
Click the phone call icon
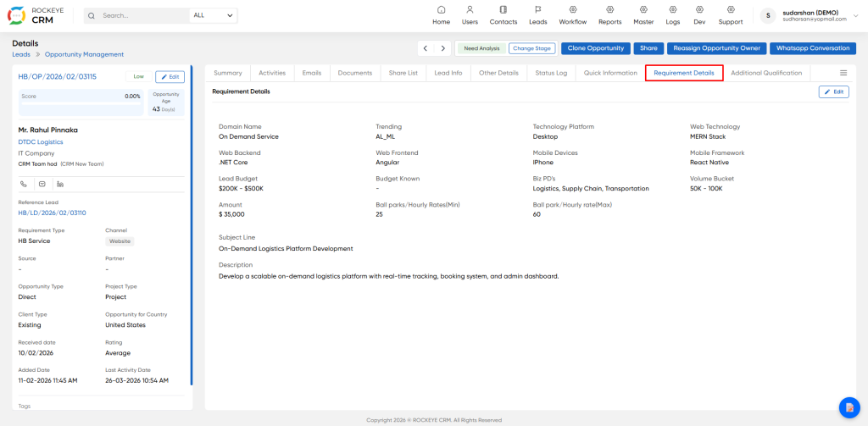[23, 184]
